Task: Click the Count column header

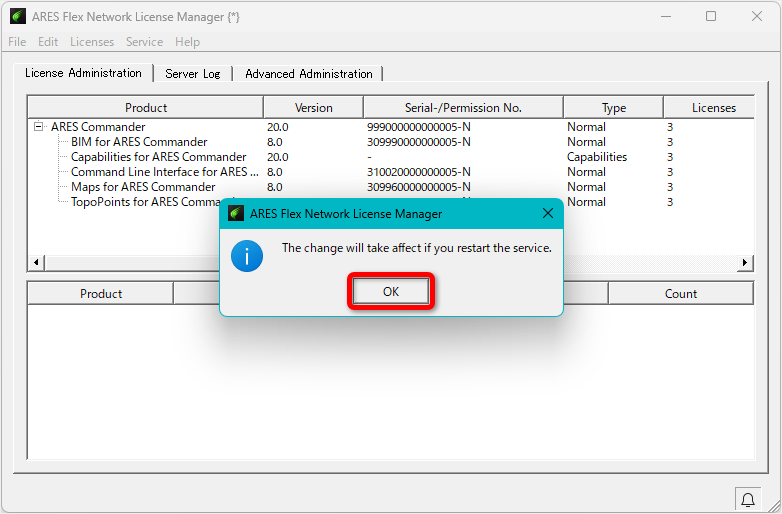Action: tap(681, 293)
